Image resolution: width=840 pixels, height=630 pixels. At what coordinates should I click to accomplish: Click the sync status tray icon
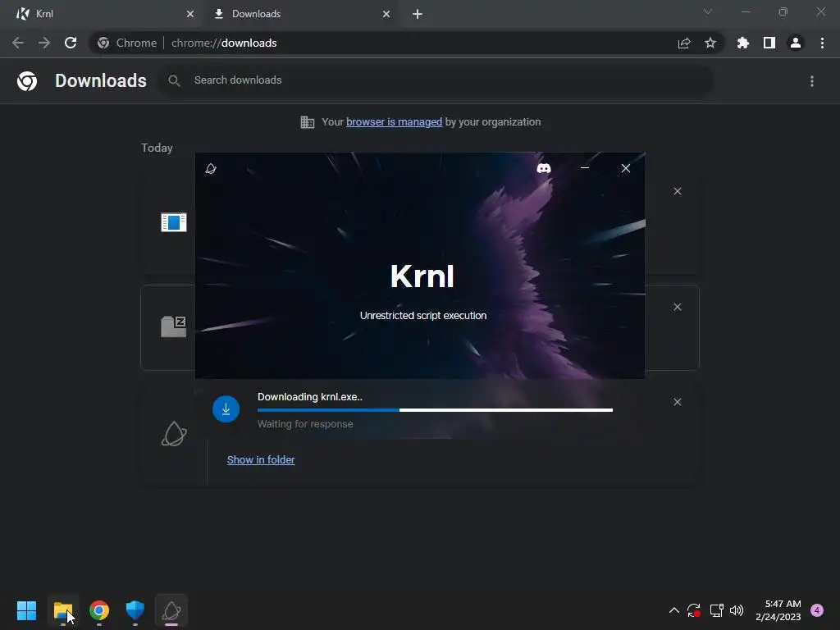point(694,610)
